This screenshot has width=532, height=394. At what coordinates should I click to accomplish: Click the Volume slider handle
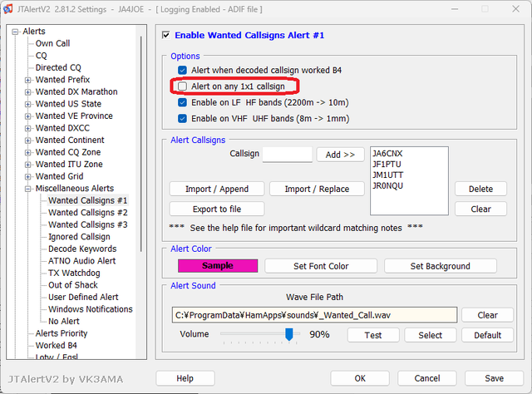point(289,334)
